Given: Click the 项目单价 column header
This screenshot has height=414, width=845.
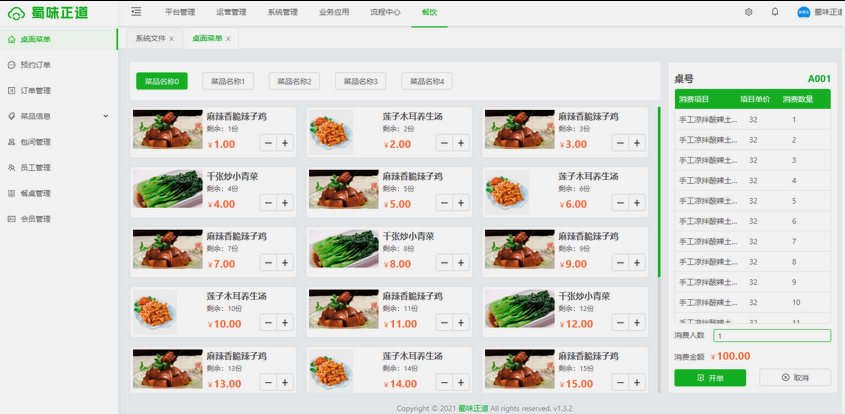Looking at the screenshot, I should (755, 99).
